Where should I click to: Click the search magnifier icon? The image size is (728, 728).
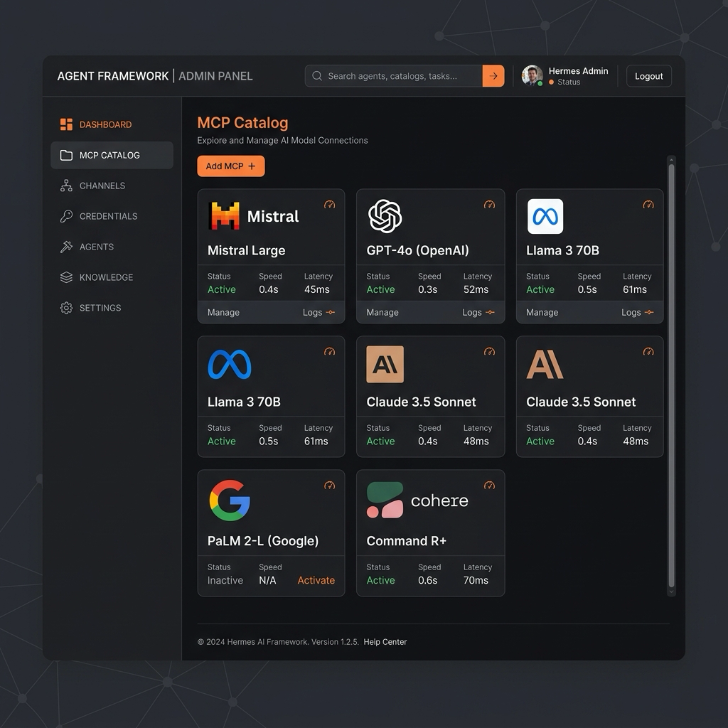click(317, 75)
